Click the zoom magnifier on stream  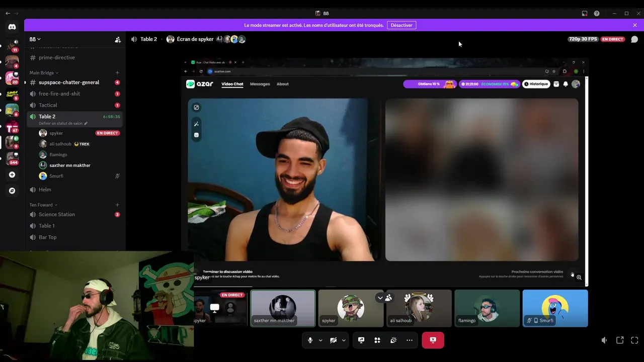(579, 278)
